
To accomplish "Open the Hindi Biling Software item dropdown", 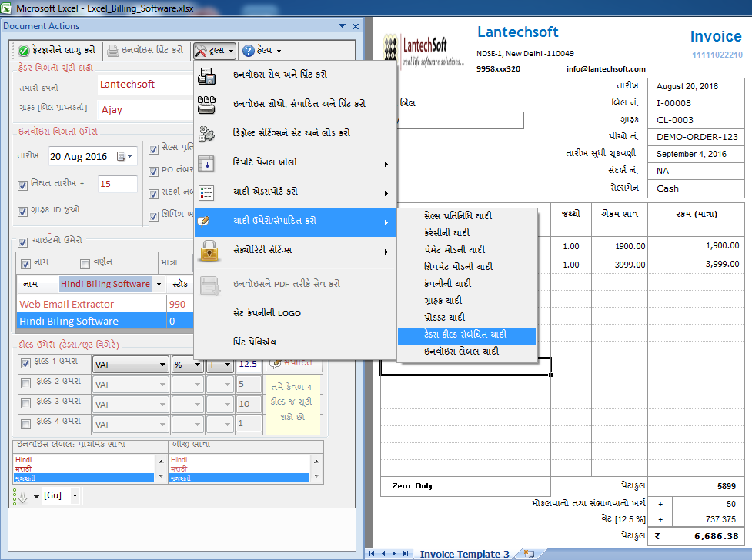I will click(x=159, y=284).
